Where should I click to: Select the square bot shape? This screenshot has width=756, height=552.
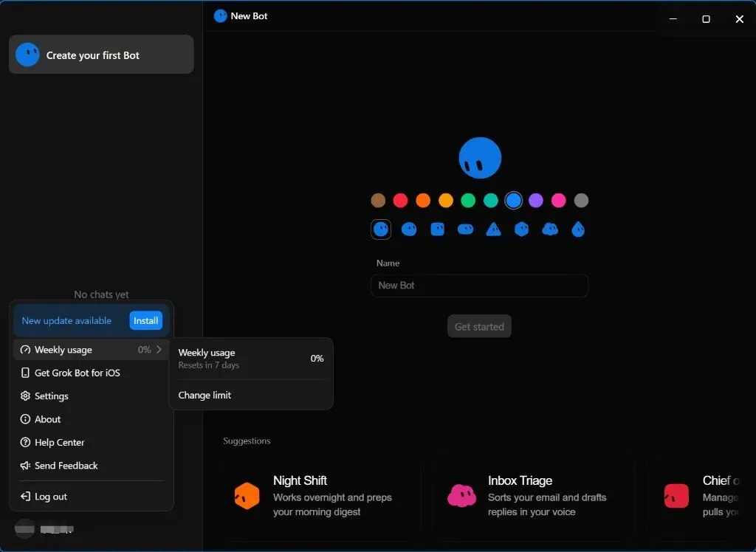click(437, 230)
